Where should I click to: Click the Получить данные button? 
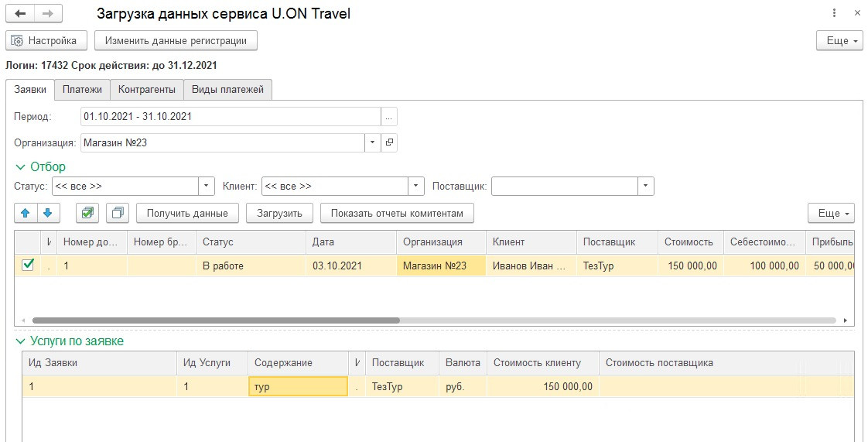[187, 213]
